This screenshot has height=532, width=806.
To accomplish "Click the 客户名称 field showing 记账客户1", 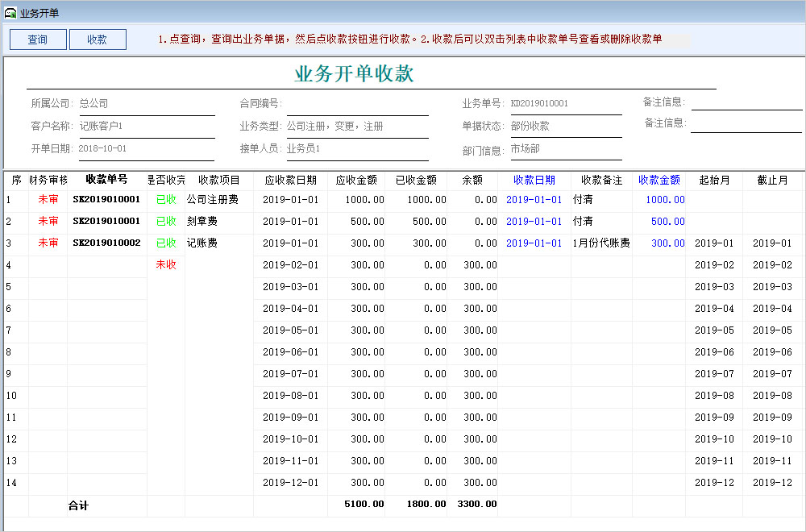I will point(145,126).
